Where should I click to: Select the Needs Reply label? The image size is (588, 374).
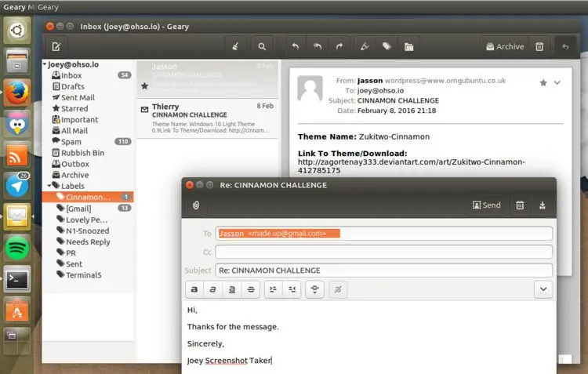point(88,242)
